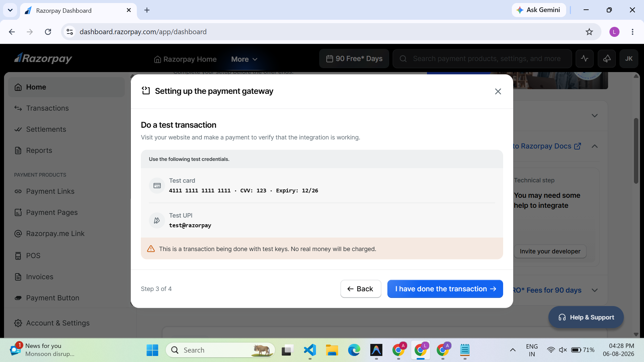Viewport: 644px width, 362px height.
Task: Open the announcements megaphone icon
Action: (x=607, y=59)
